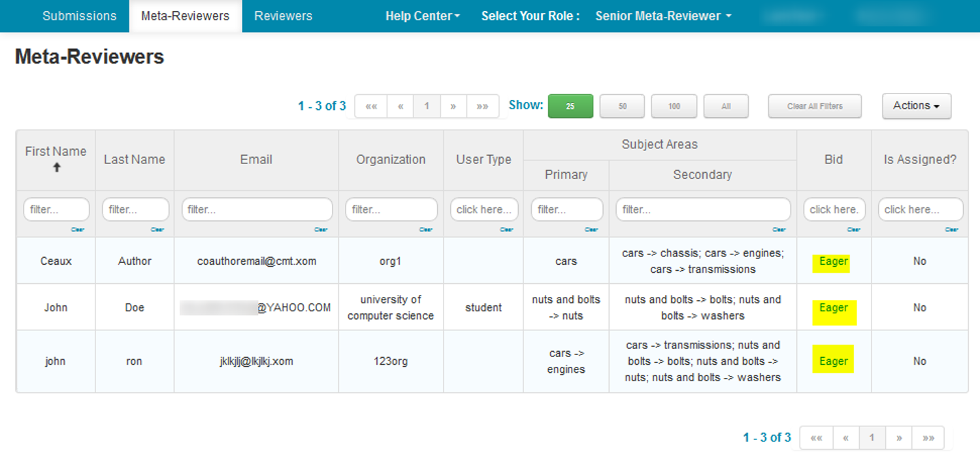The image size is (980, 463).
Task: Select email jklkjlj@lkjlkj.xom
Action: pos(256,361)
